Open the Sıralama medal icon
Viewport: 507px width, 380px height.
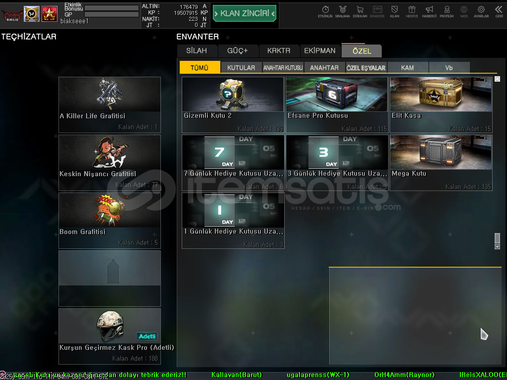(x=342, y=11)
